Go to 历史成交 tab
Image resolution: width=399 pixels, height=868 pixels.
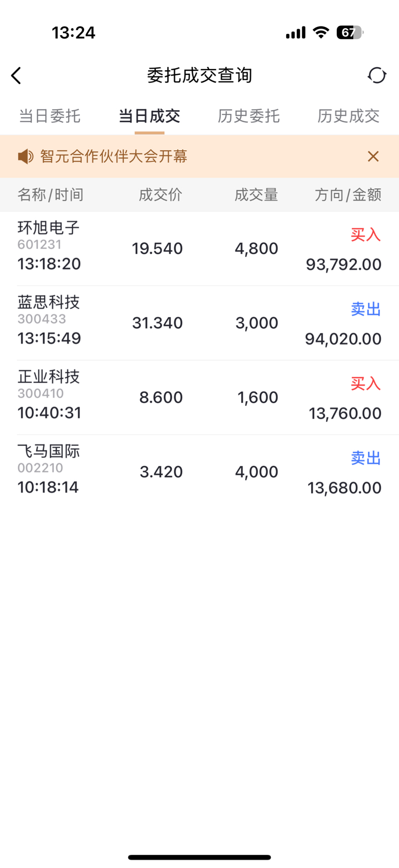pos(349,116)
